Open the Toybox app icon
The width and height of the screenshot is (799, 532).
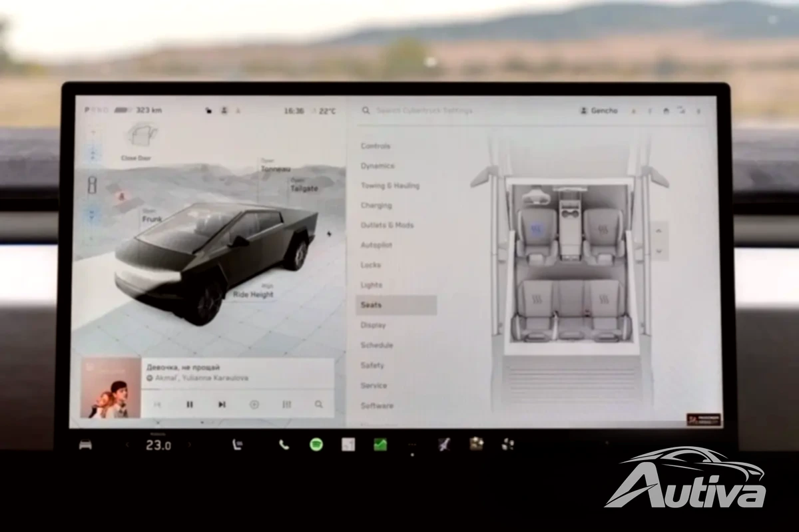(444, 444)
